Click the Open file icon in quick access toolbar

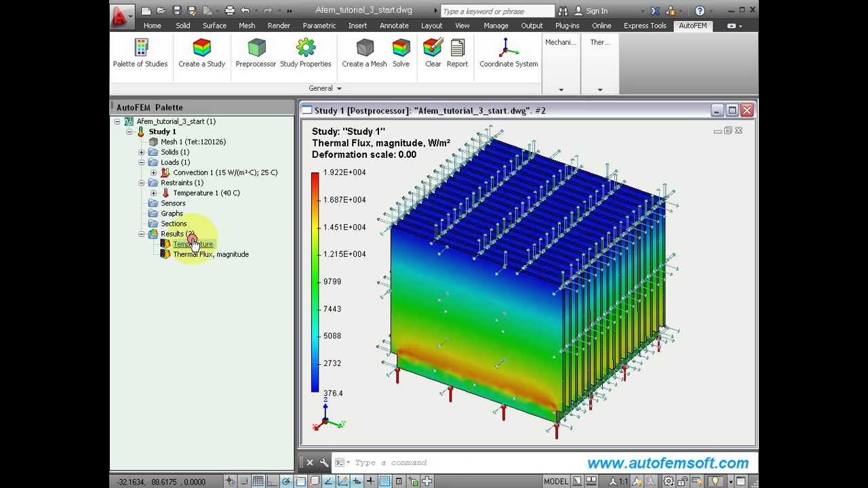[x=161, y=11]
